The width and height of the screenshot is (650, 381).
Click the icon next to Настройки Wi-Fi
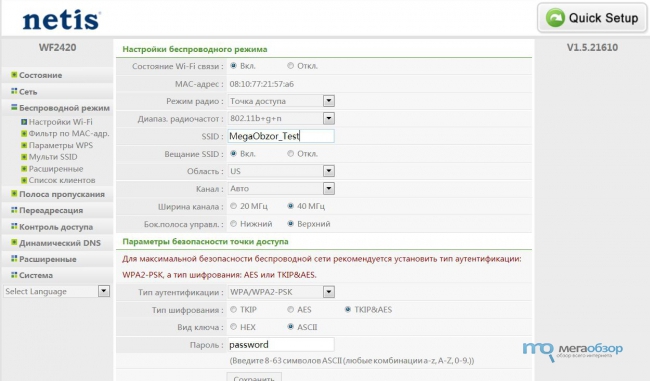click(24, 122)
